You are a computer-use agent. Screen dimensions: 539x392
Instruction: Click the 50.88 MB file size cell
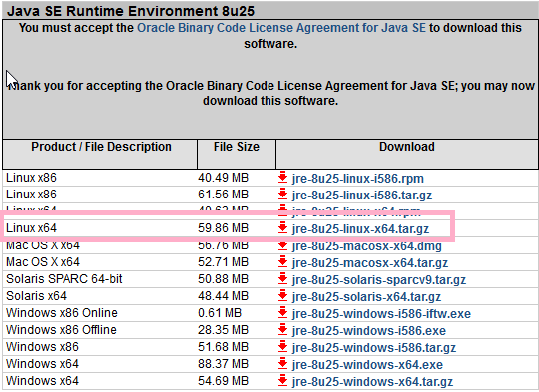pyautogui.click(x=223, y=279)
